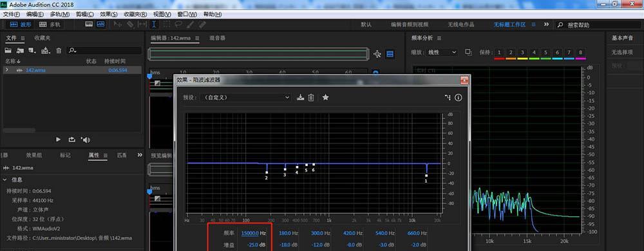Favorite star icon in notch filter dialog

coord(325,97)
